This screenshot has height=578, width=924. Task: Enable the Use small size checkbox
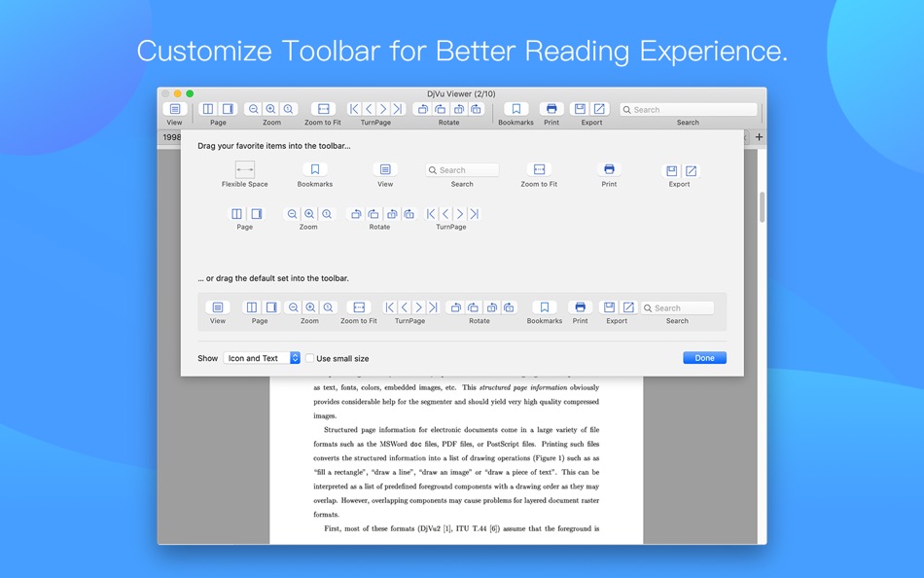[x=309, y=358]
